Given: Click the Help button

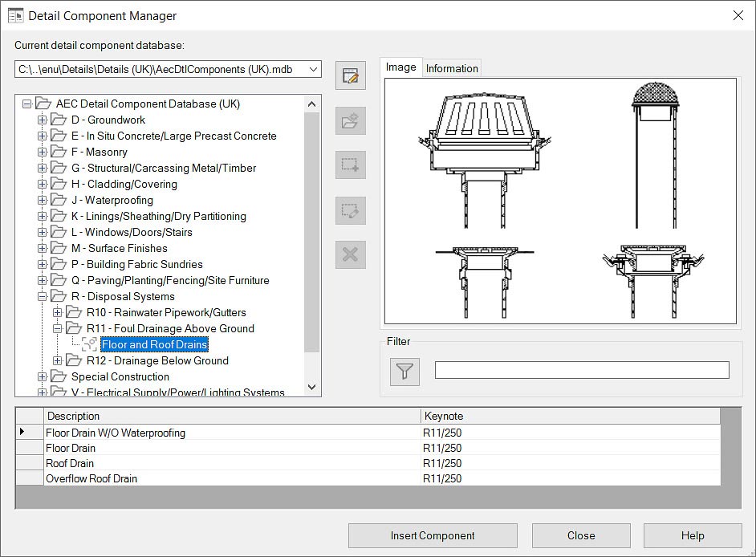Looking at the screenshot, I should click(692, 535).
